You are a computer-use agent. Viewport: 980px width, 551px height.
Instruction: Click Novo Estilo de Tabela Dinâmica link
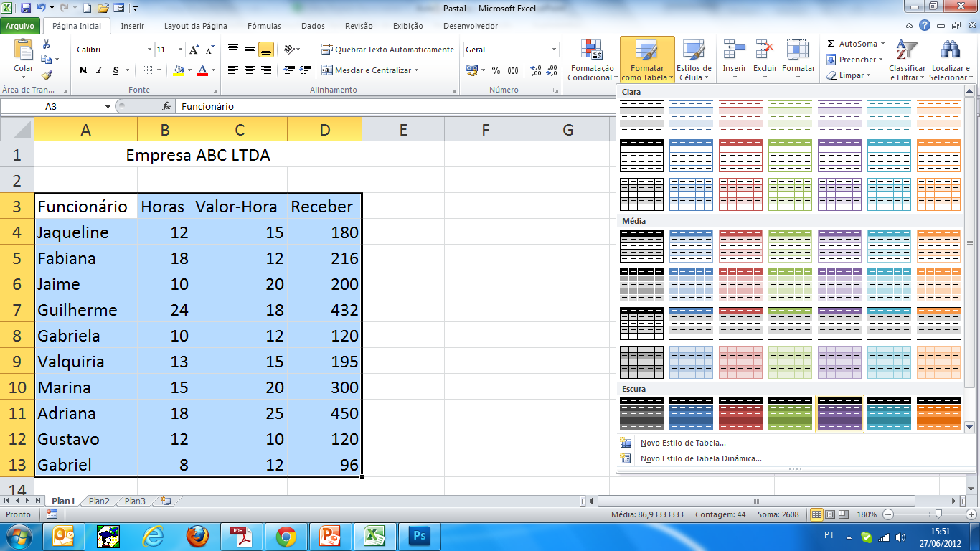[x=701, y=458]
